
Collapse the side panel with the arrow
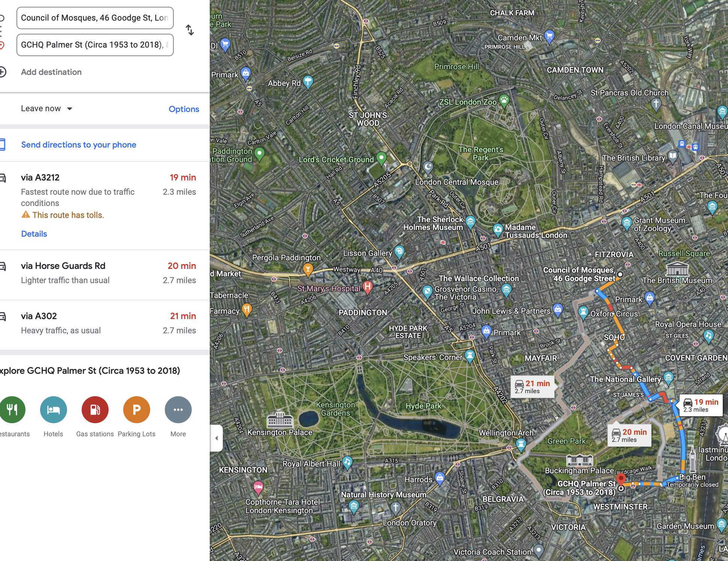click(x=216, y=438)
